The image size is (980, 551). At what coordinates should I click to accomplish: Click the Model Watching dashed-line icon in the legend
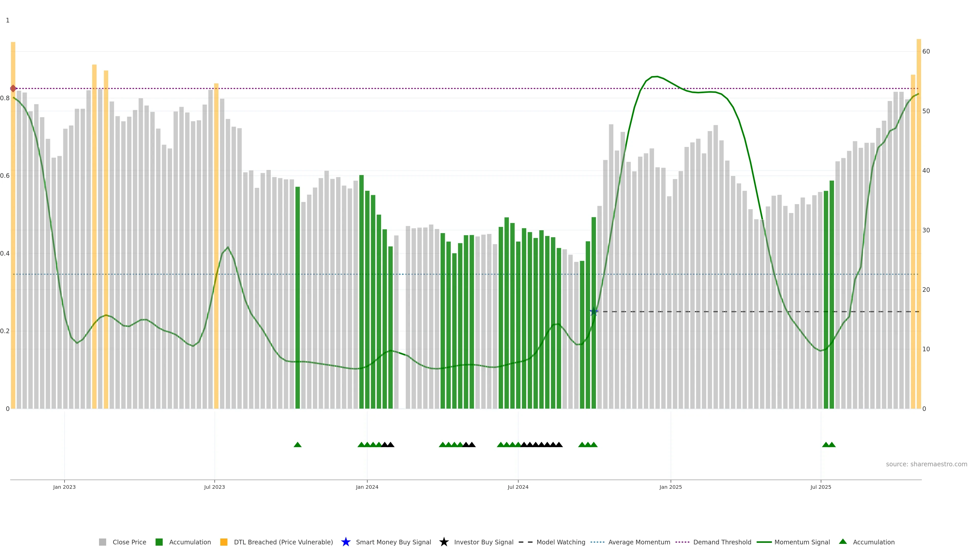525,542
